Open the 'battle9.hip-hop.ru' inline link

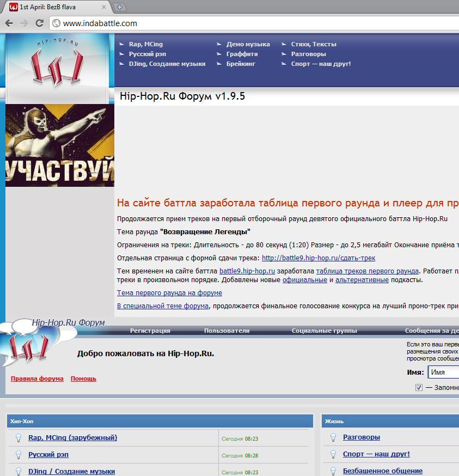coord(247,271)
